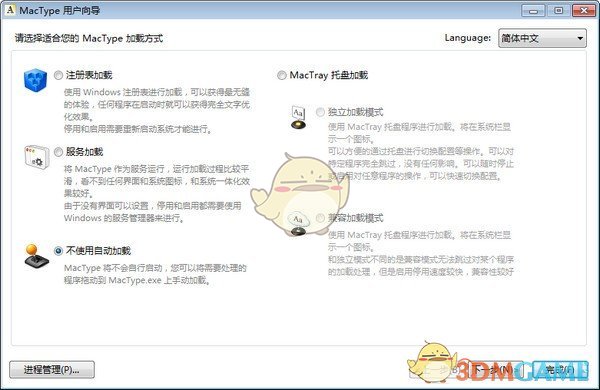Click description text starting 将 MacType 作为服务运行
This screenshot has height=390, width=600.
157,193
